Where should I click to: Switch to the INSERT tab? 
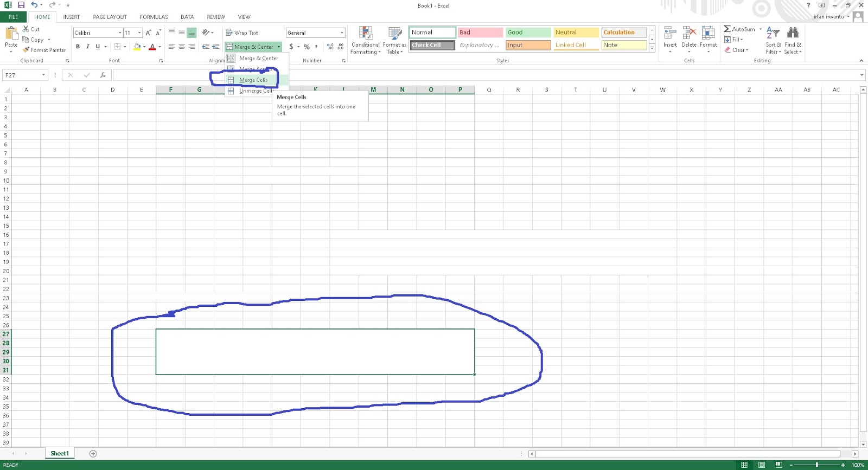(71, 17)
